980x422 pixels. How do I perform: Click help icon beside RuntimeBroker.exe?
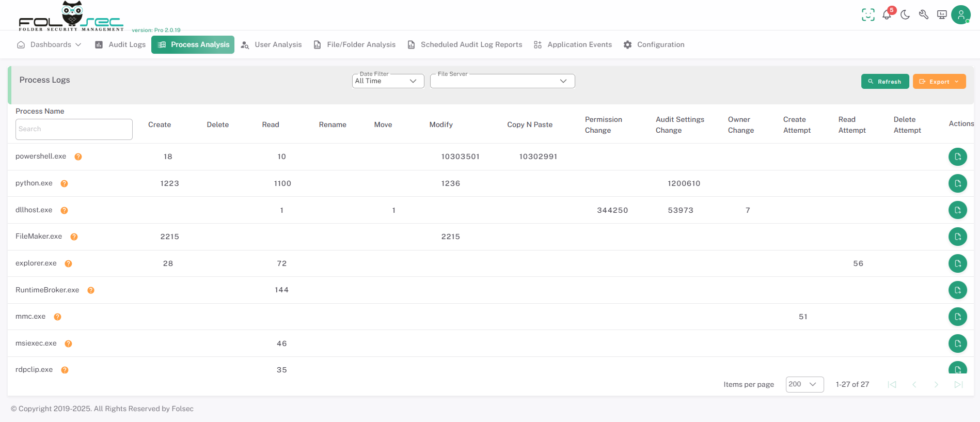pyautogui.click(x=91, y=290)
